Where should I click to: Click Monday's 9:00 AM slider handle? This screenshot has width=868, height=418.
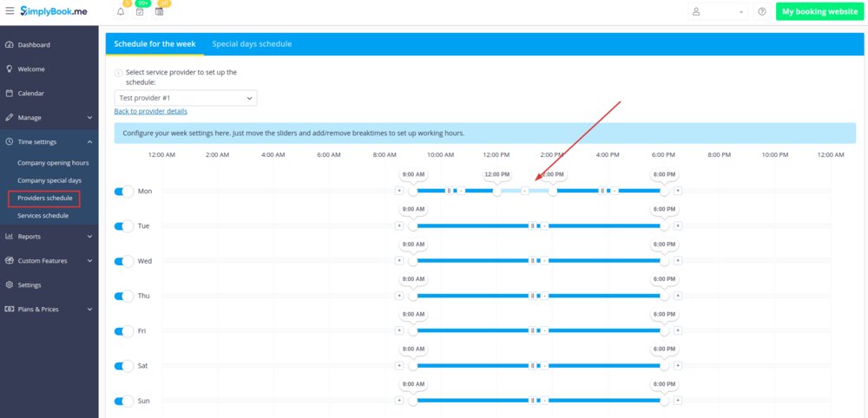pos(413,191)
